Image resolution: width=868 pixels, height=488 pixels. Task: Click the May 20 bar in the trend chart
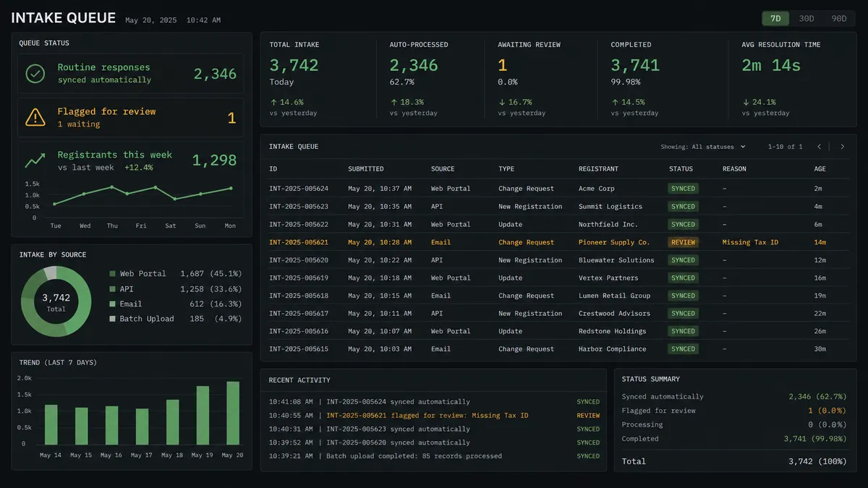tap(233, 414)
